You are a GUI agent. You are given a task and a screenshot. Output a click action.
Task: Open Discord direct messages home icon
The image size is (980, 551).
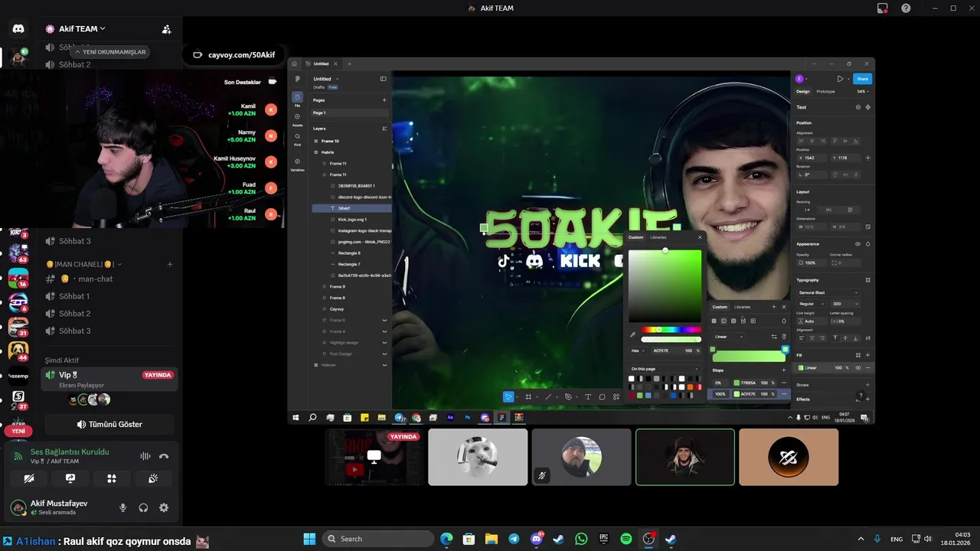click(18, 28)
